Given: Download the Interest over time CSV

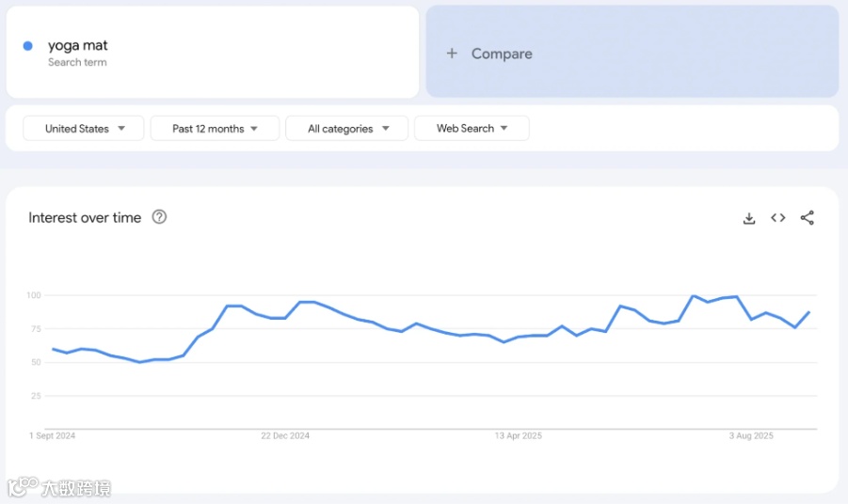Looking at the screenshot, I should tap(749, 218).
